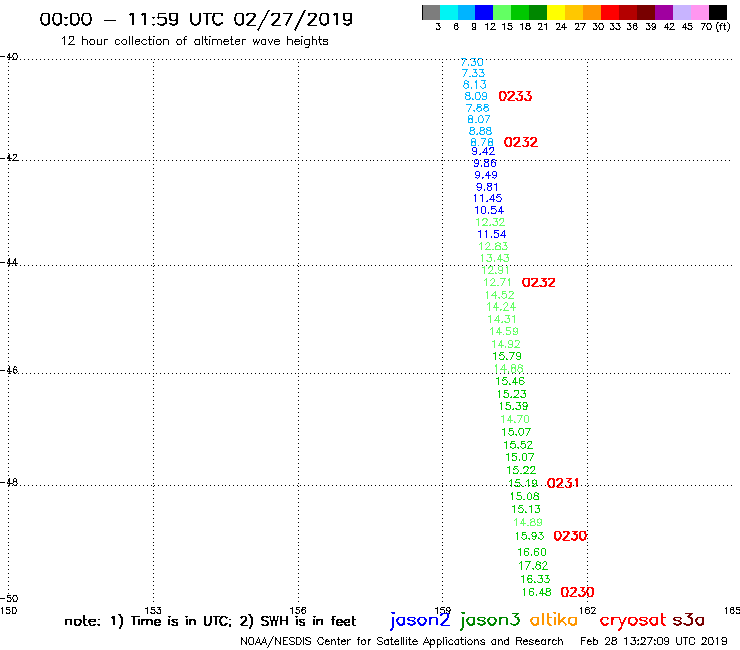Click the 7.33 wave height value
The image size is (740, 650).
(473, 73)
